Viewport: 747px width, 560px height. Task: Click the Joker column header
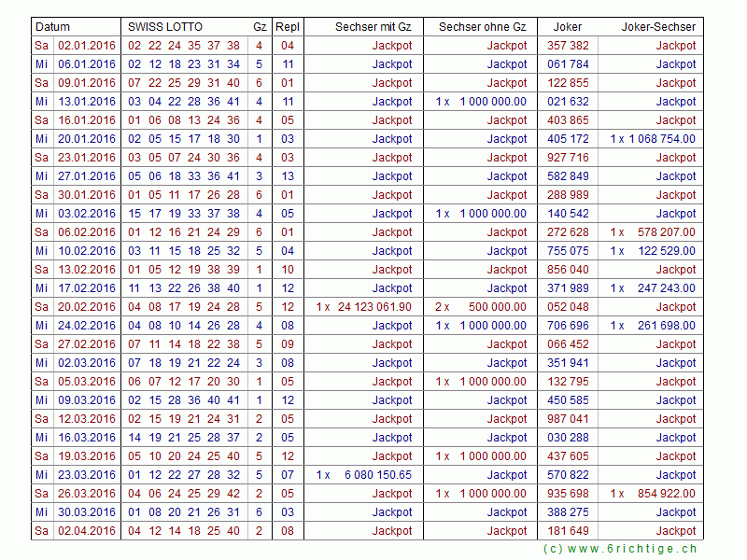click(x=567, y=27)
